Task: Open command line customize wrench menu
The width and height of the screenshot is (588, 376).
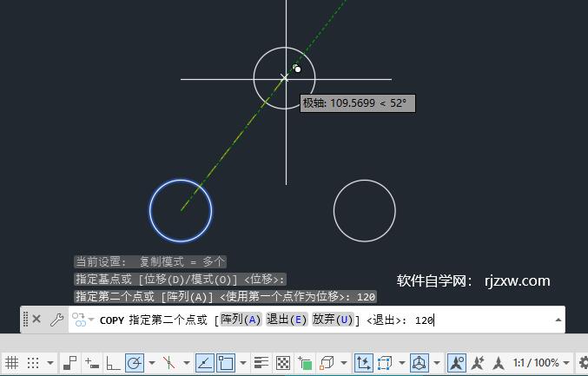Action: [x=56, y=320]
